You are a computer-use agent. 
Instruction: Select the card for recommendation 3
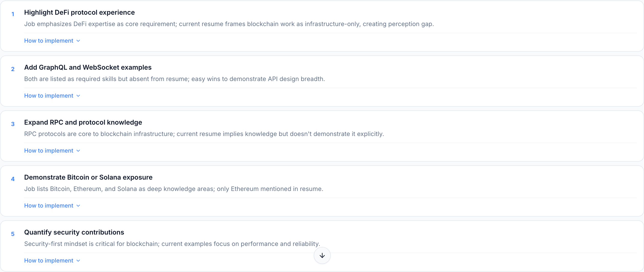click(322, 136)
